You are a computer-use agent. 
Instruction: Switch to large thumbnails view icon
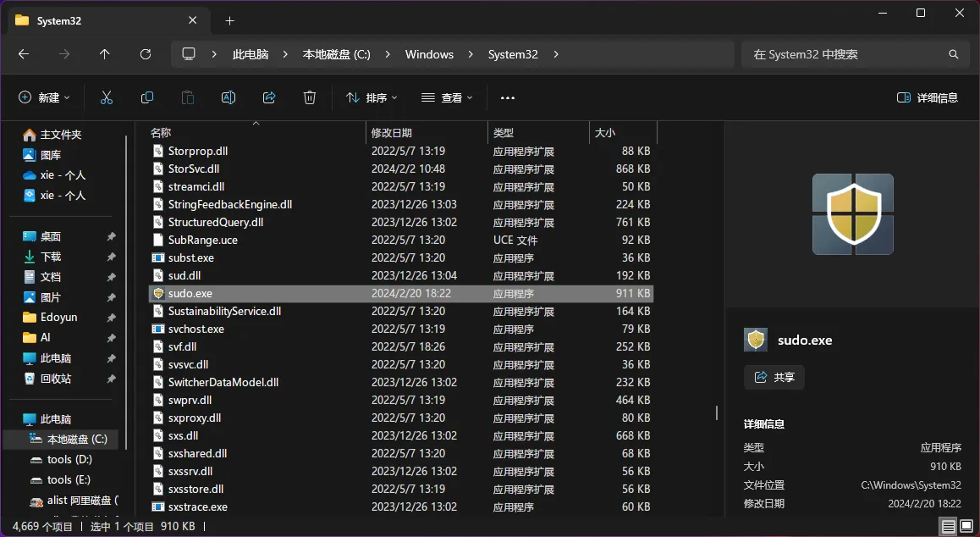966,526
